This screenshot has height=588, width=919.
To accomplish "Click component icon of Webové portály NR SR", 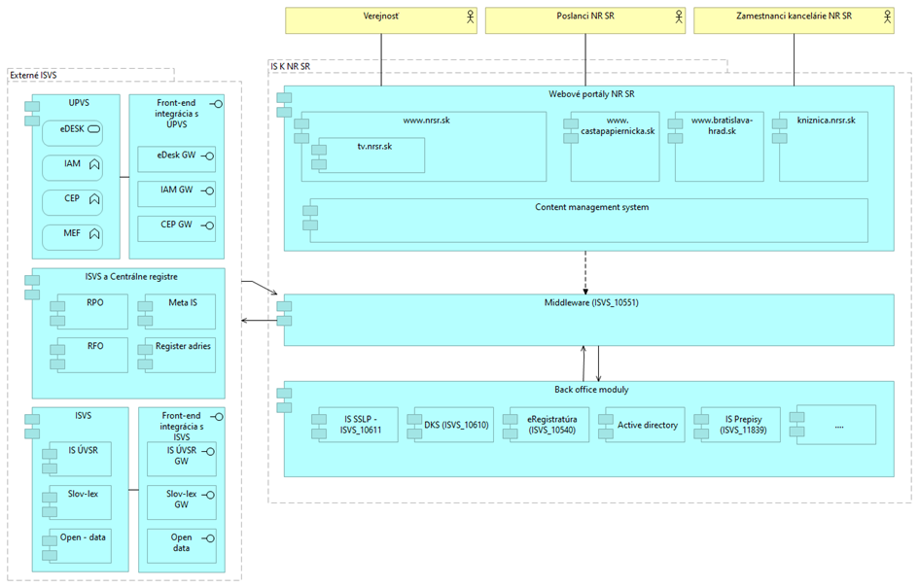I will [x=284, y=105].
